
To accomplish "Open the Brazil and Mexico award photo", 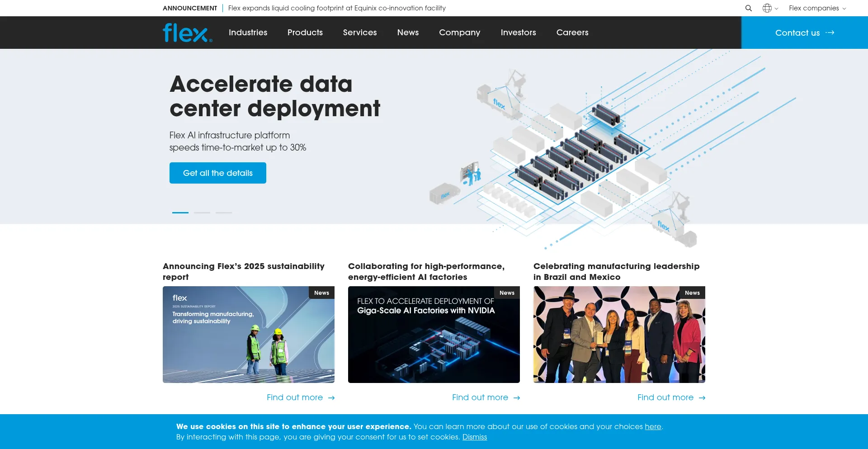I will [619, 335].
